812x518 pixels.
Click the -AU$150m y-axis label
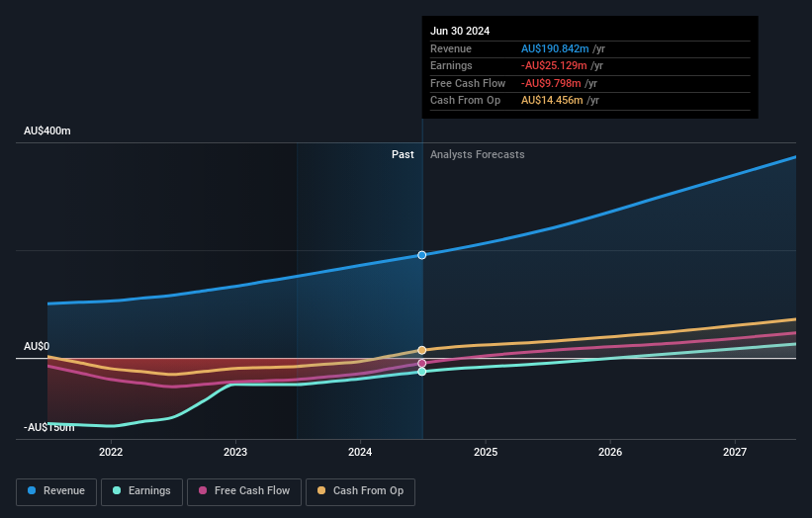49,427
